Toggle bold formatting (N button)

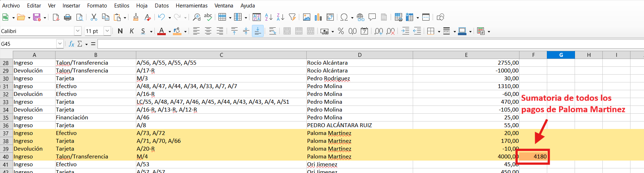coord(120,31)
